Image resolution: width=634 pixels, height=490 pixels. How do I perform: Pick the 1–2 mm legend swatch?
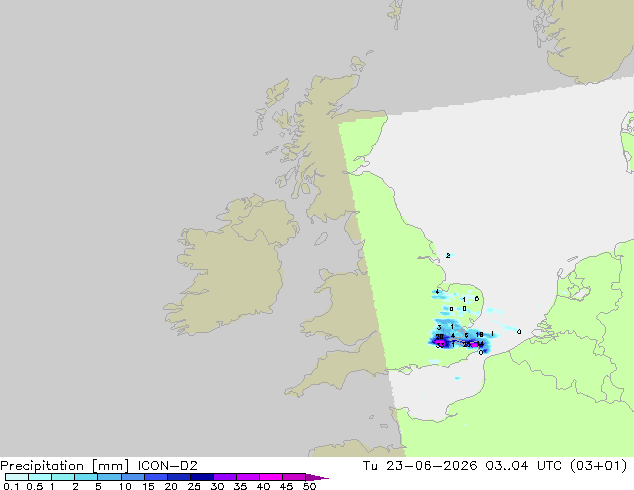coord(63,477)
